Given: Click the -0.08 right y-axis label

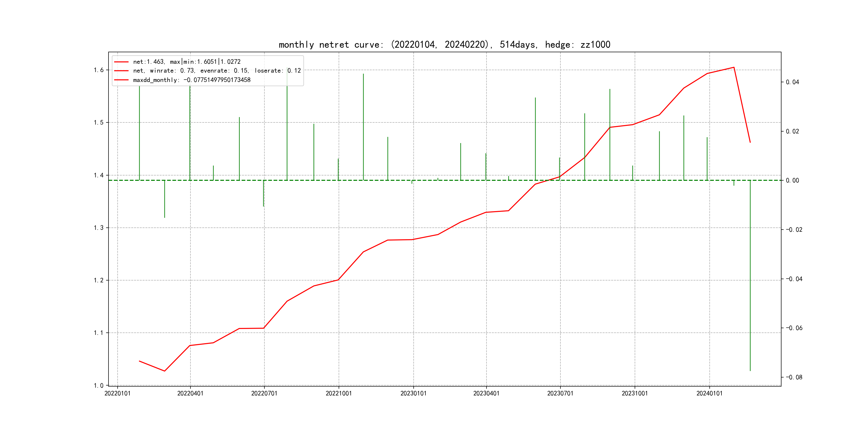Looking at the screenshot, I should point(794,377).
